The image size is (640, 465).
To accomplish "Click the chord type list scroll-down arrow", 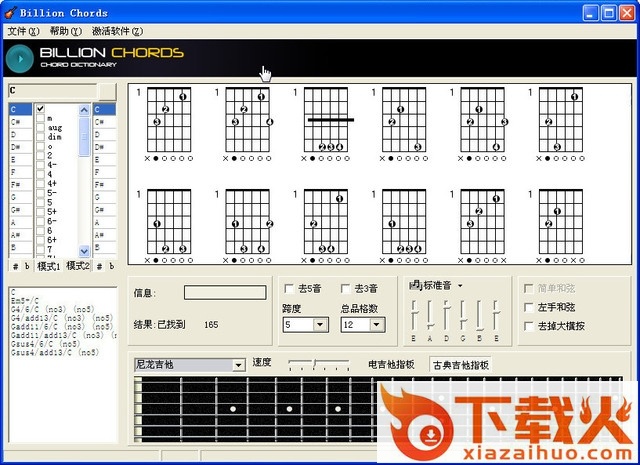I will pyautogui.click(x=84, y=251).
